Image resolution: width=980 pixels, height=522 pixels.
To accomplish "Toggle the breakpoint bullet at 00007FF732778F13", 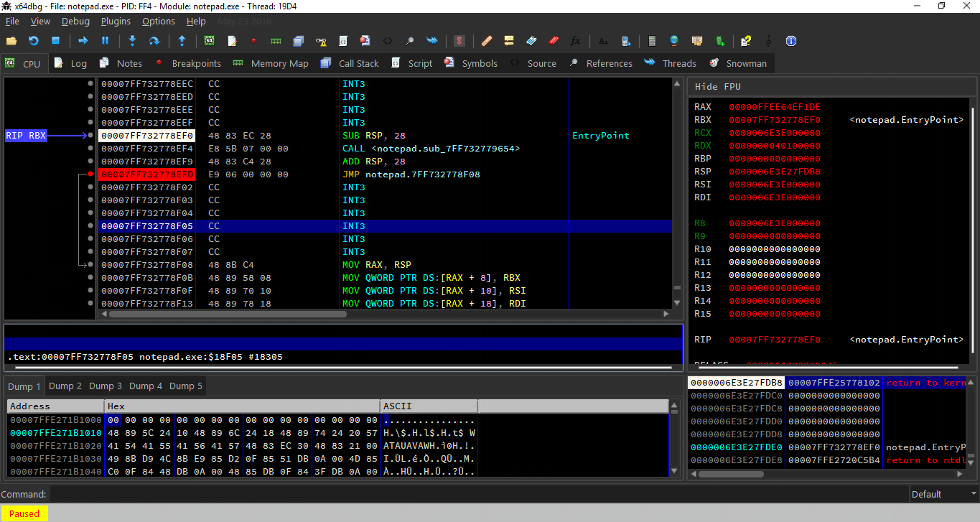I will (x=90, y=303).
